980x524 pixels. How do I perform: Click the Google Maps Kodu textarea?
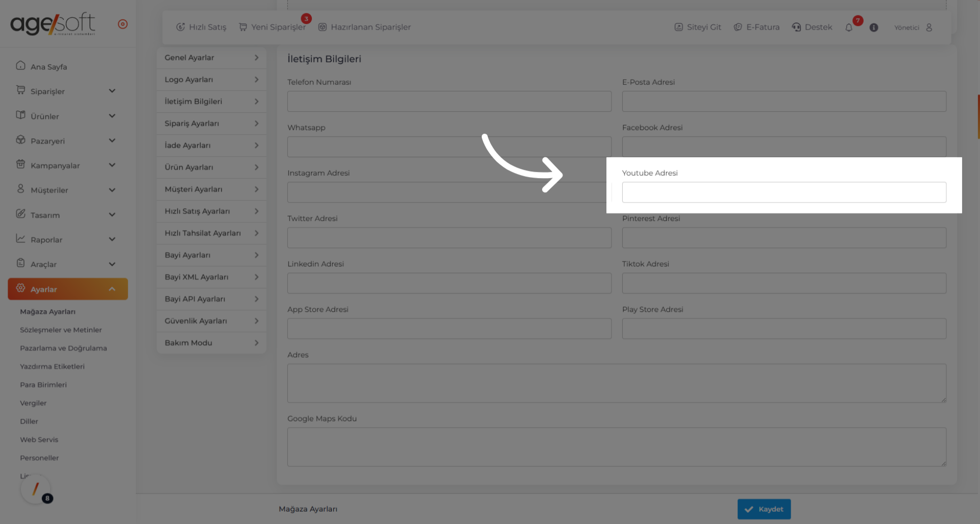[617, 447]
